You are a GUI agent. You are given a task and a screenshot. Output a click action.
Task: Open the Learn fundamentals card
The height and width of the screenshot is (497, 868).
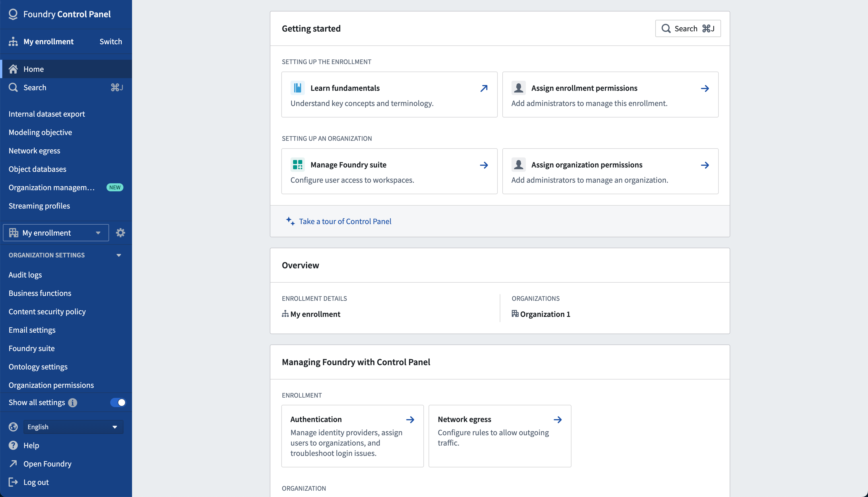(x=389, y=95)
